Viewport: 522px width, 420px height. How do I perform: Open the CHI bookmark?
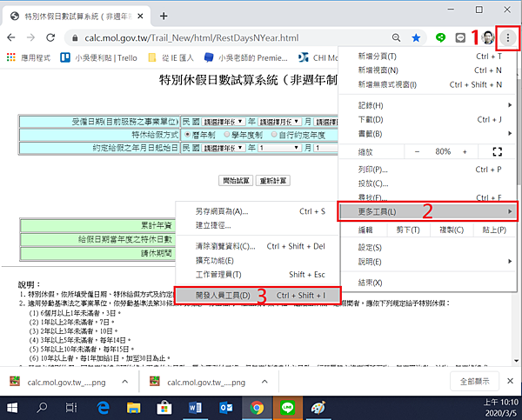tap(318, 58)
